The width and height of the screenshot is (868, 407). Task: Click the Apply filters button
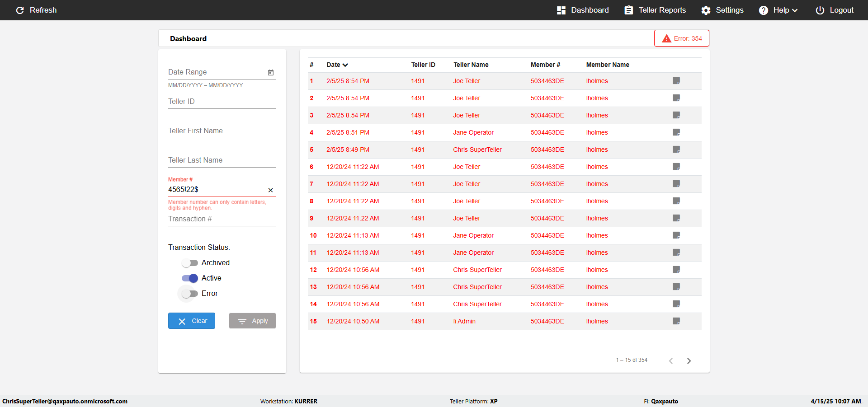pos(252,321)
